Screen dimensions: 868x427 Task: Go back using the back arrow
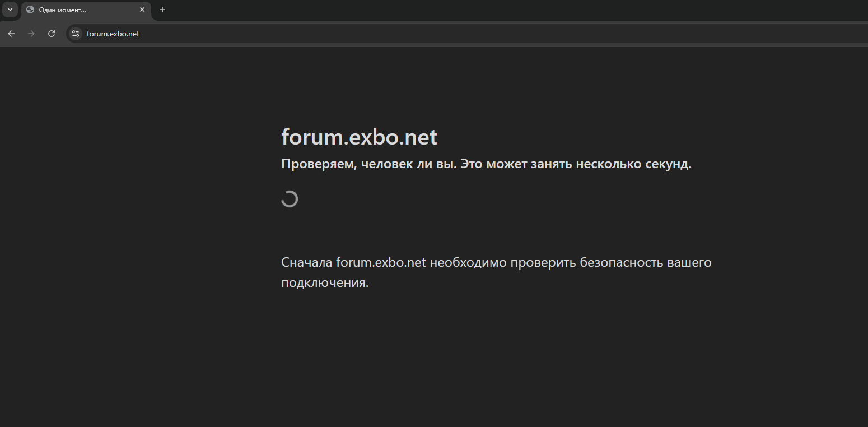click(11, 34)
